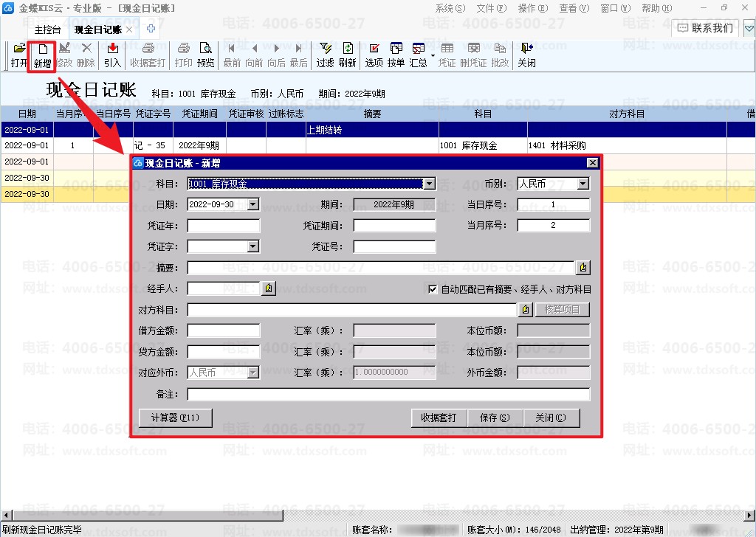Viewport: 756px width, 537px height.
Task: Click the 收据套打 button in dialog
Action: coord(439,418)
